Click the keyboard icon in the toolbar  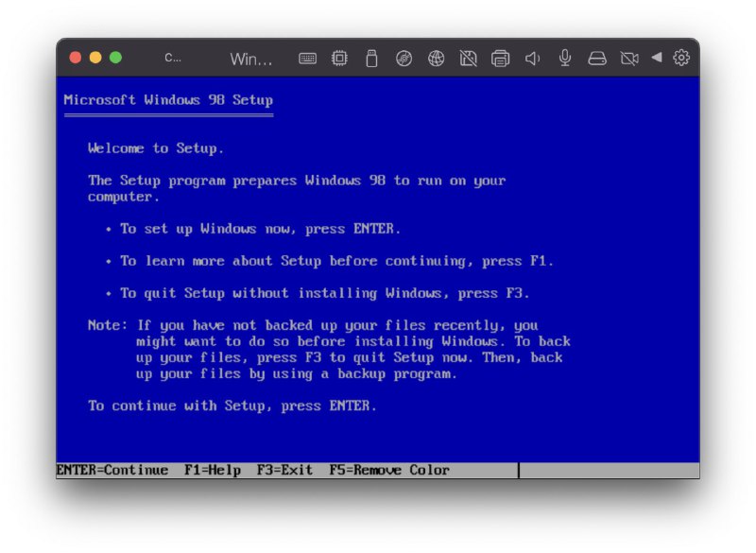[x=307, y=59]
